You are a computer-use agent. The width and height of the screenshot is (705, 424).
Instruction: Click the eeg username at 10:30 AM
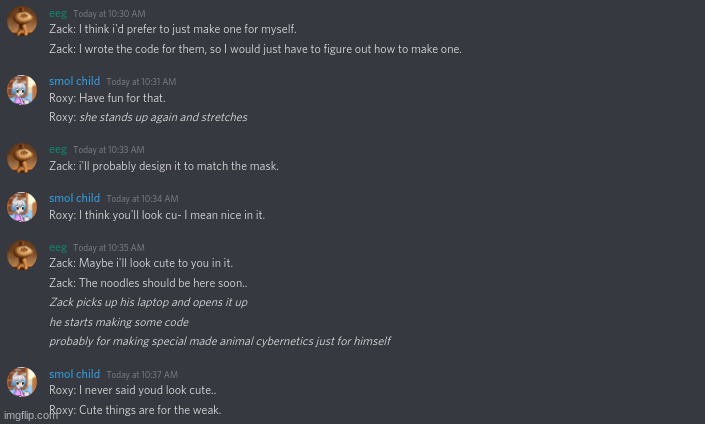pos(58,13)
